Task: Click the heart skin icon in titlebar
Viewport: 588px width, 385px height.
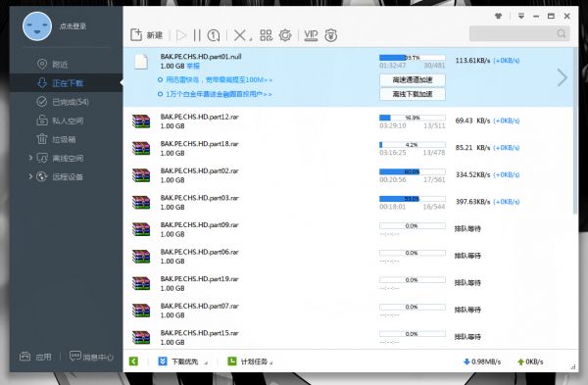Action: 499,16
